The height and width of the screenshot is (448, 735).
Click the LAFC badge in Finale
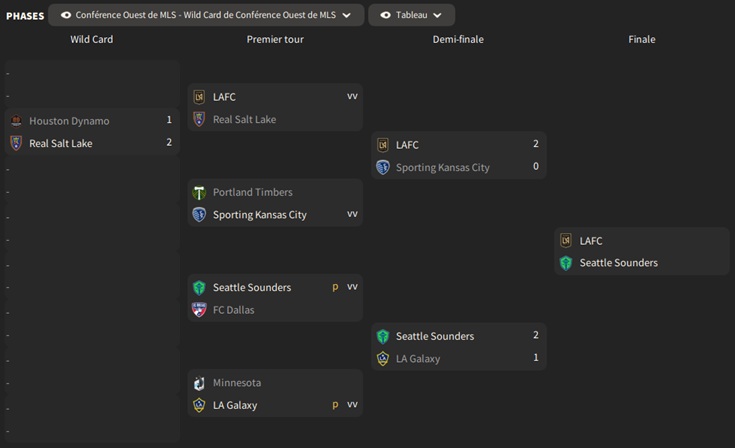point(566,241)
